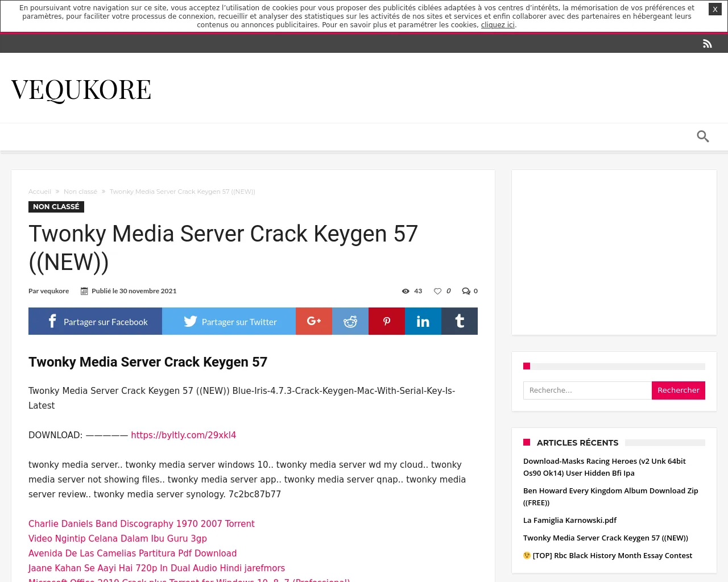Open author vequkore's profile link

[x=55, y=291]
